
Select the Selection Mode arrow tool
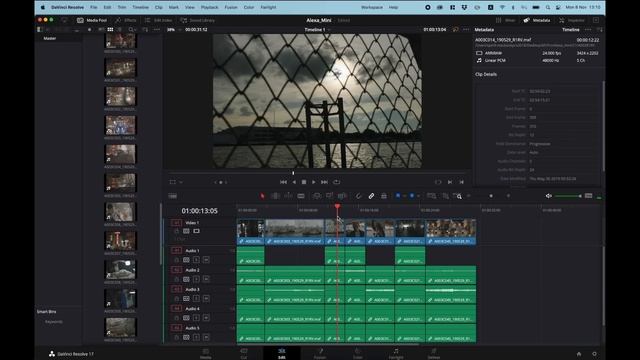coord(262,196)
